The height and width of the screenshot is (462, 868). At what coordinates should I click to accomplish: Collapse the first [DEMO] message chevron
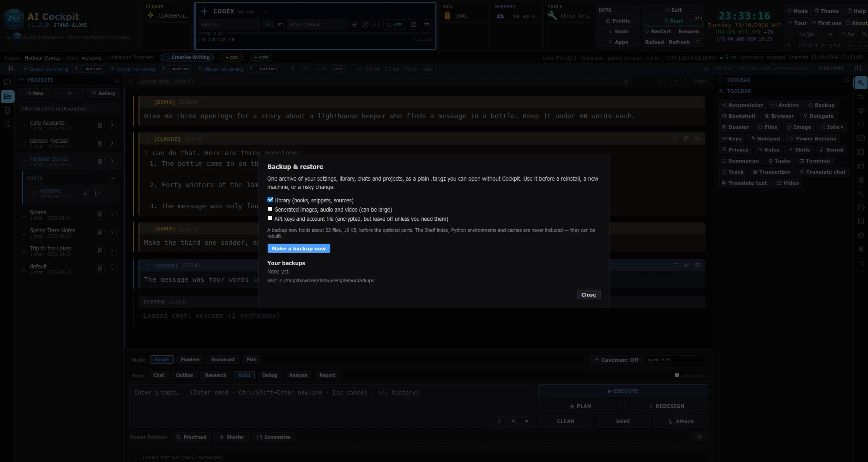[x=147, y=102]
